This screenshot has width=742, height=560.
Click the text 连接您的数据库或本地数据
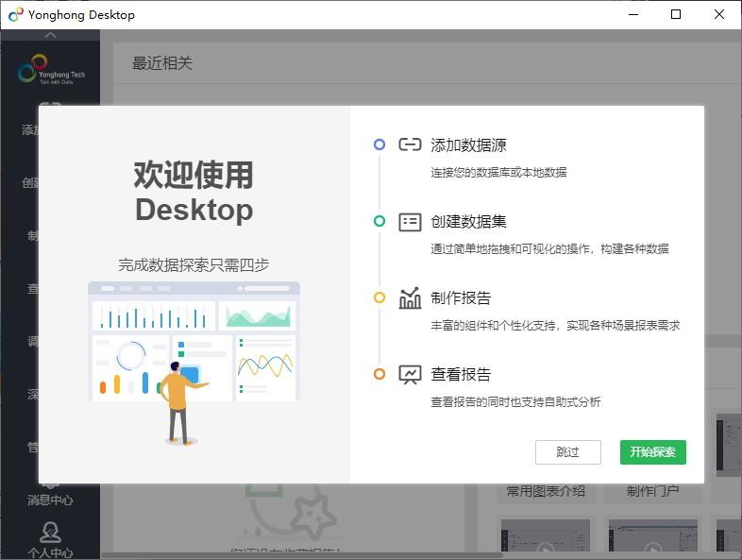point(498,172)
